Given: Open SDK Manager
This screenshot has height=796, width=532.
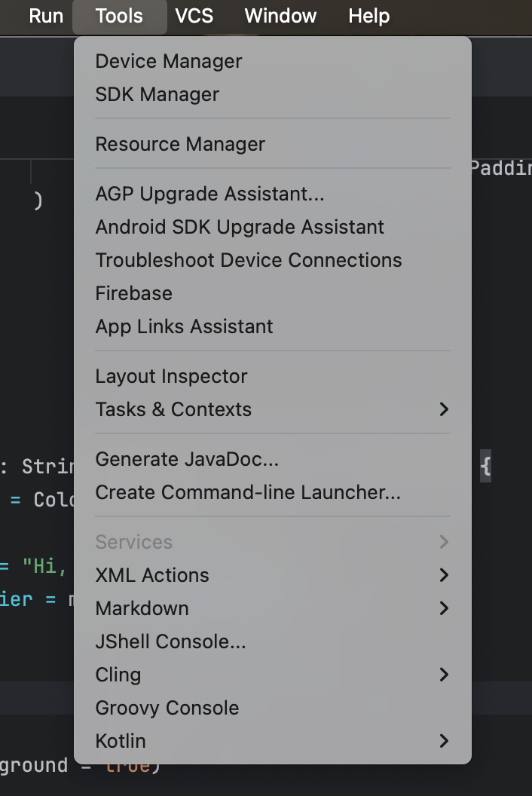Looking at the screenshot, I should (x=273, y=94).
